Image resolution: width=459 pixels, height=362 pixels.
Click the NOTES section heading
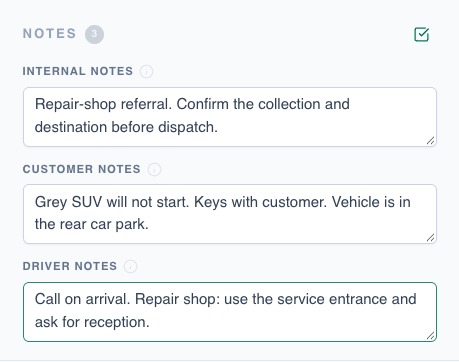50,34
